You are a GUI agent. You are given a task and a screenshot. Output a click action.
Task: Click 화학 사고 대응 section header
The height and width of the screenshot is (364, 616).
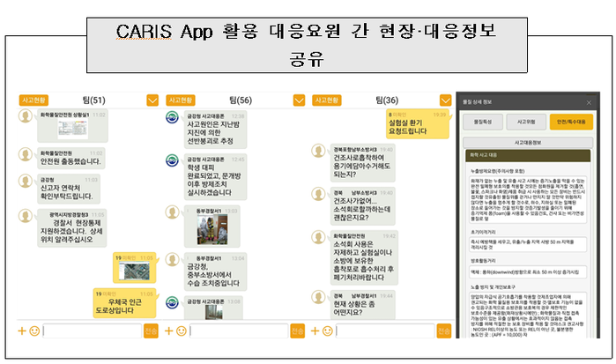528,155
